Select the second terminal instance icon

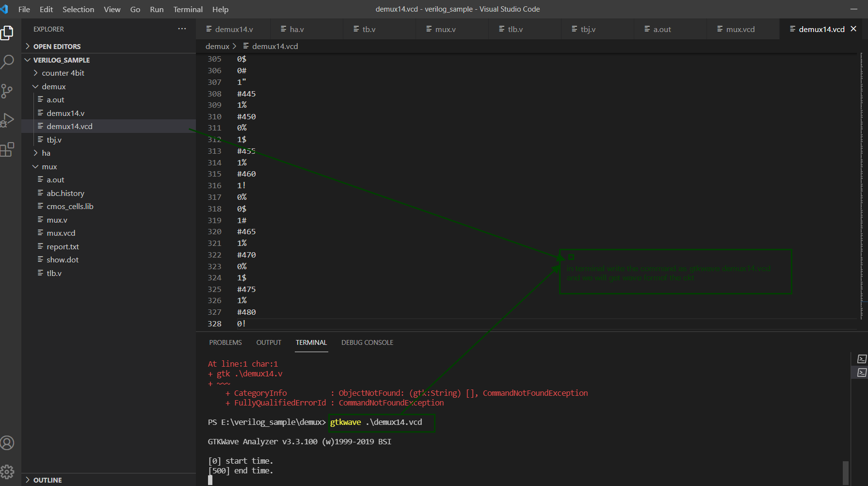(x=862, y=373)
